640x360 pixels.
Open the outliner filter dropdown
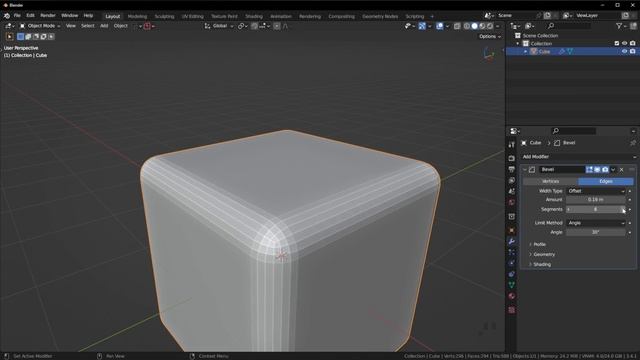click(621, 26)
